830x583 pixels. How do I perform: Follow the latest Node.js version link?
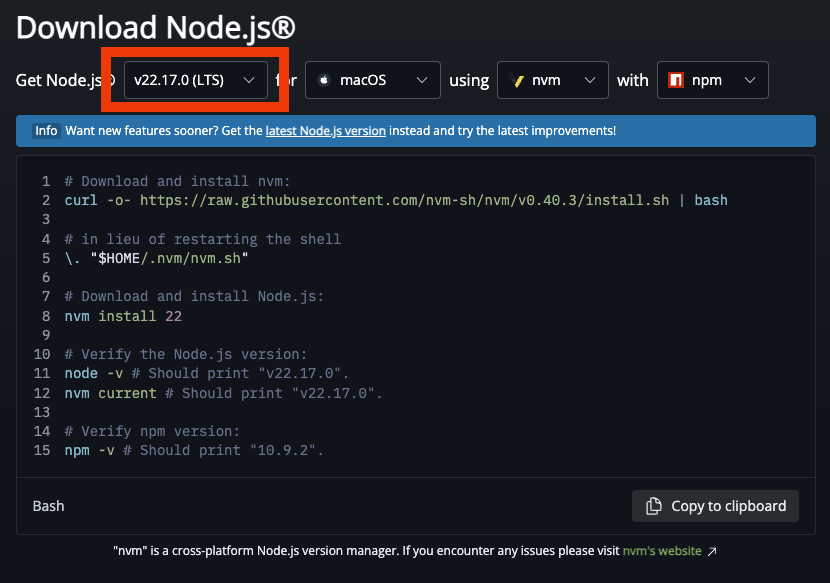326,131
